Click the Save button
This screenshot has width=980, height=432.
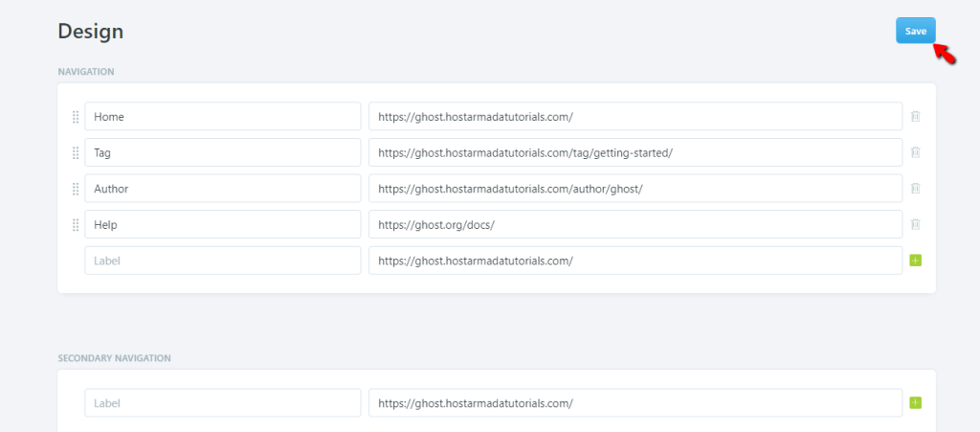coord(915,31)
